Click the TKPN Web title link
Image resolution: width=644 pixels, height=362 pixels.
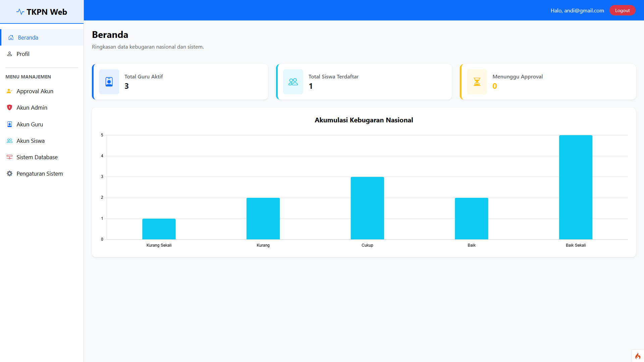[x=47, y=12]
